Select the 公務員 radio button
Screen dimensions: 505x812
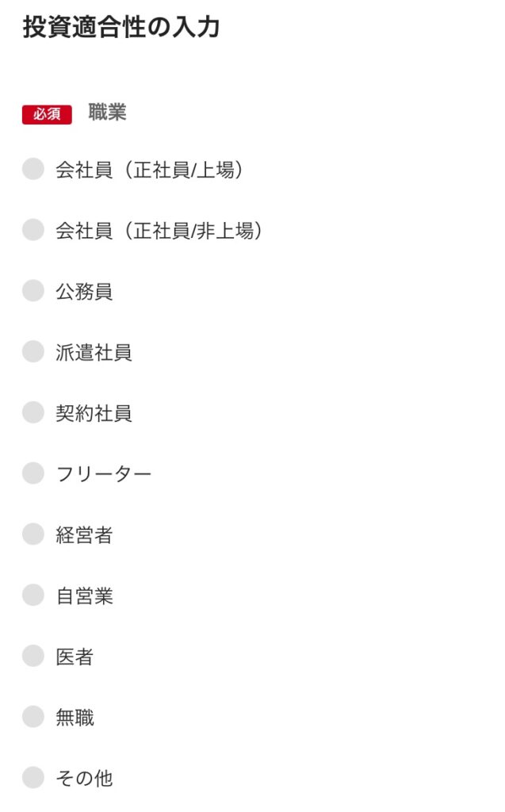click(33, 291)
